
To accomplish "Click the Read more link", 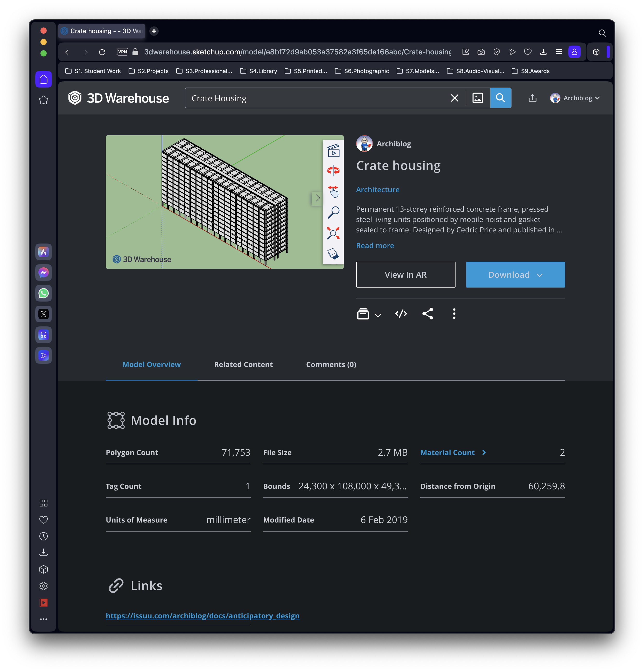I will (375, 246).
